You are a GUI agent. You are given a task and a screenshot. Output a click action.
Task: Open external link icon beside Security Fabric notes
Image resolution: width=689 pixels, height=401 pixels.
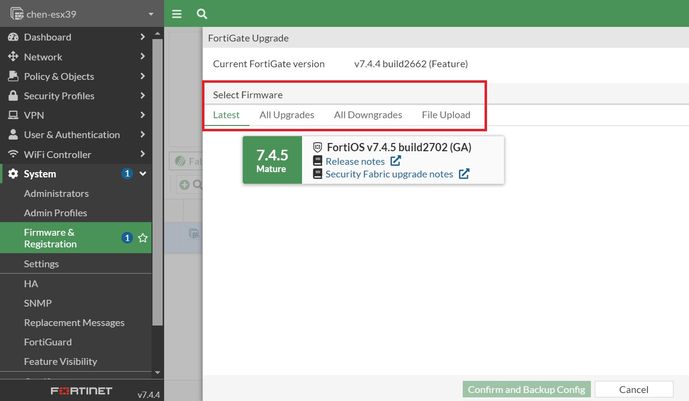464,173
